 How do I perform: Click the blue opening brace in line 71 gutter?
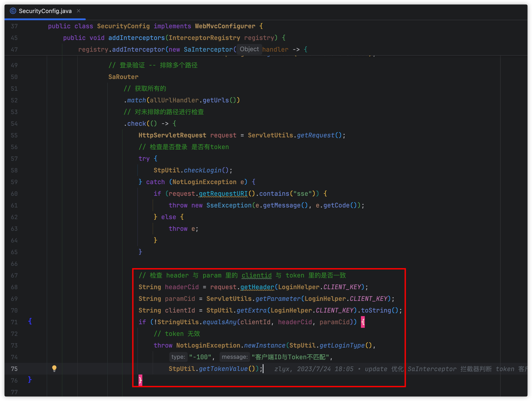30,321
